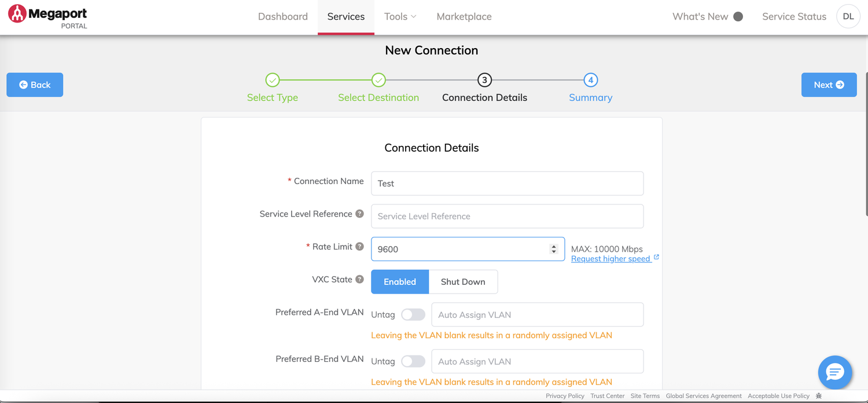Click the Select Type step label
The image size is (868, 403).
pos(273,97)
